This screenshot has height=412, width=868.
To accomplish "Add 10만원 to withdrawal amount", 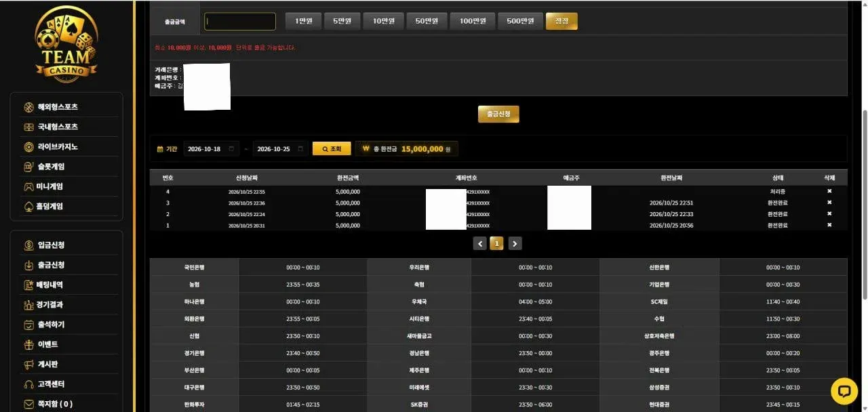I will (x=383, y=22).
